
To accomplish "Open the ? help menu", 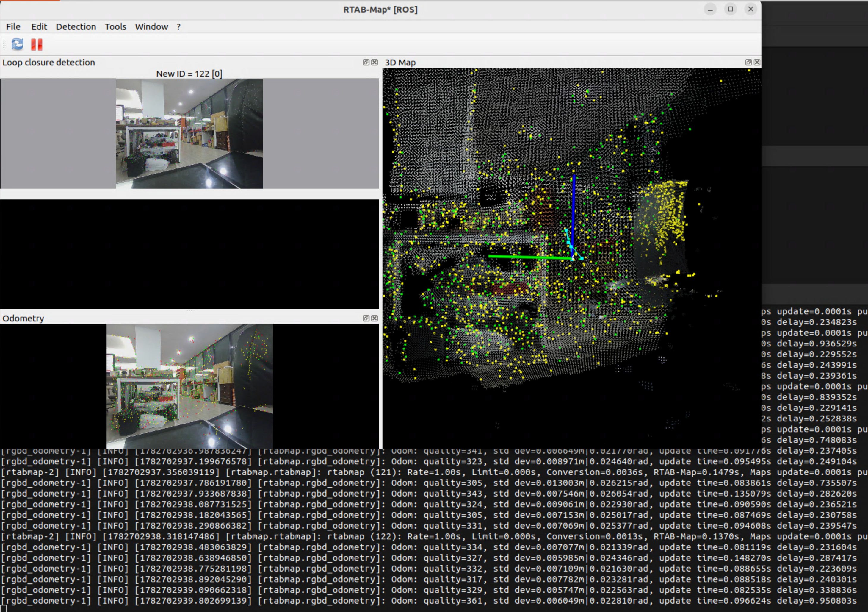I will pos(178,27).
